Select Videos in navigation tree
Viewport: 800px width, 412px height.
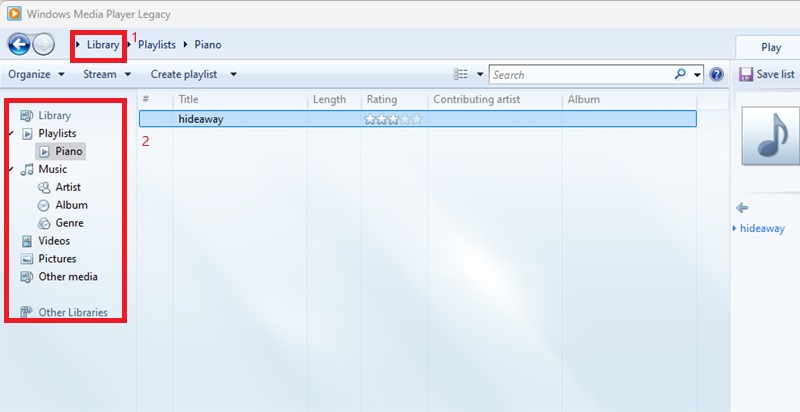click(x=54, y=241)
